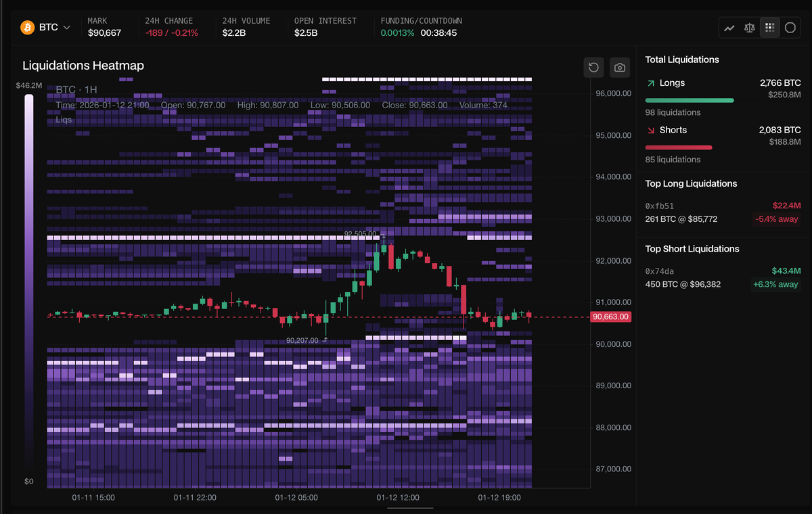This screenshot has width=812, height=514.
Task: Click the 93,000.00 price axis label
Action: click(613, 218)
